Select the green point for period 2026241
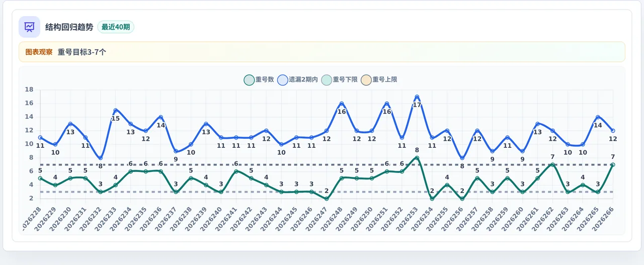The height and width of the screenshot is (265, 644). pyautogui.click(x=236, y=171)
